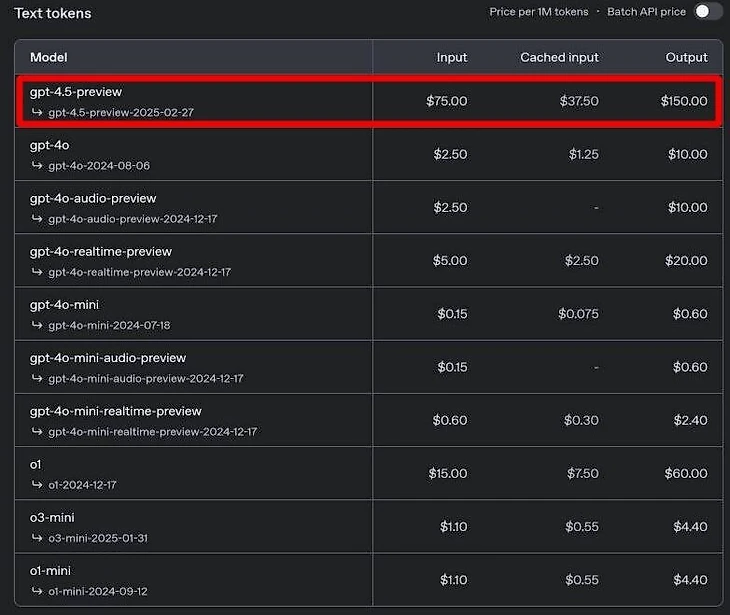
Task: Click the $150.00 output price for gpt-4.5-preview
Action: (x=684, y=101)
